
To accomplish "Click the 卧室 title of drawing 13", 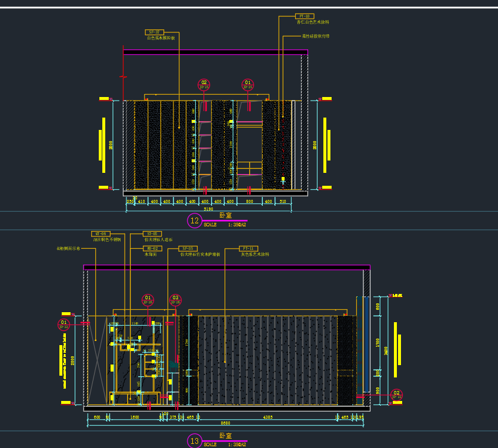I will pyautogui.click(x=226, y=436).
